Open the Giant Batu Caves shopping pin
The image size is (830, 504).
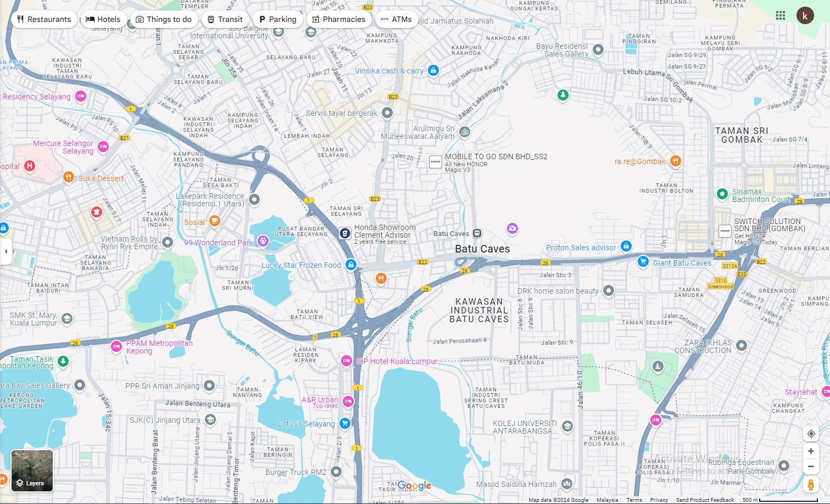(643, 261)
